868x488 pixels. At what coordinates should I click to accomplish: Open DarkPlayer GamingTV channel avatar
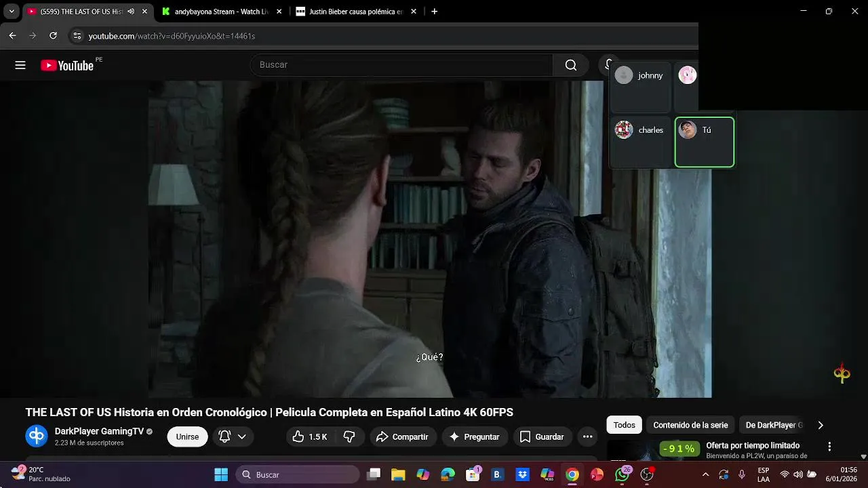(37, 436)
